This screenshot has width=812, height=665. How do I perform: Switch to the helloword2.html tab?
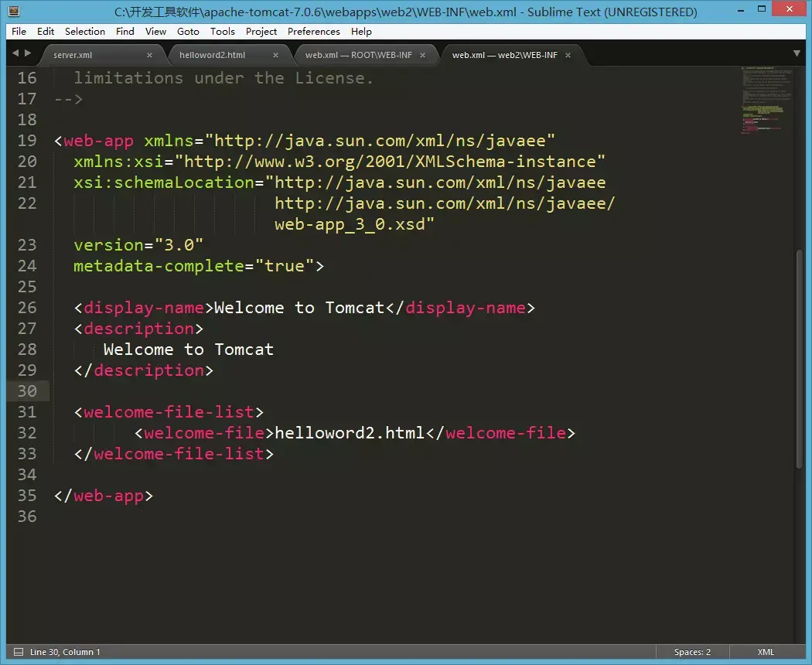pos(213,55)
